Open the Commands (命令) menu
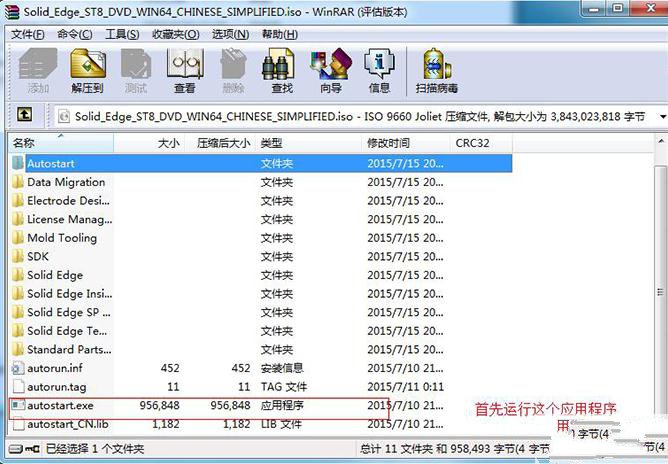 pos(75,34)
